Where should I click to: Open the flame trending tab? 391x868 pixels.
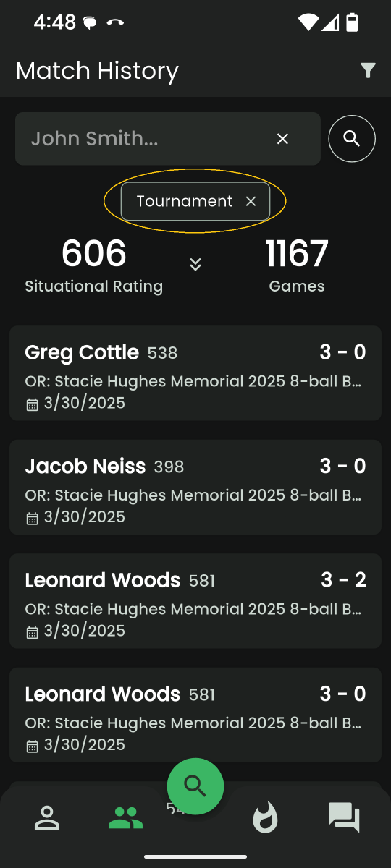point(265,818)
